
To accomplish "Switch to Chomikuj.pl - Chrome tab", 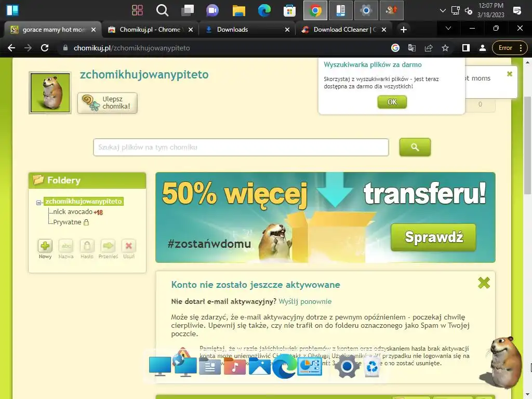I will 150,30.
